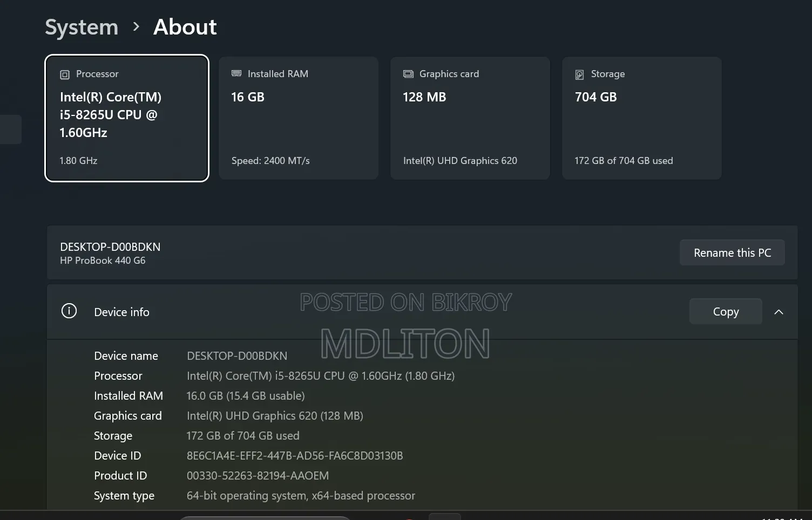
Task: Click 16.0 GB (15.4 GB usable) value
Action: click(x=246, y=396)
